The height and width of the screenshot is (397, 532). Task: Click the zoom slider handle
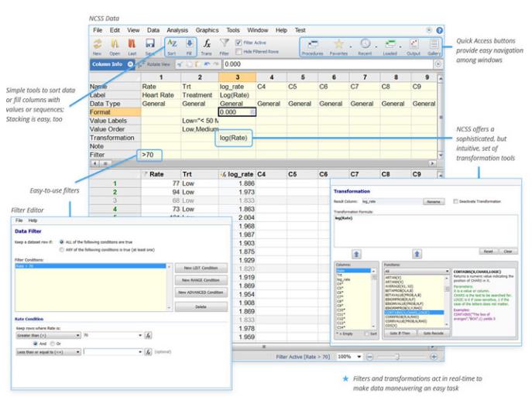397,357
